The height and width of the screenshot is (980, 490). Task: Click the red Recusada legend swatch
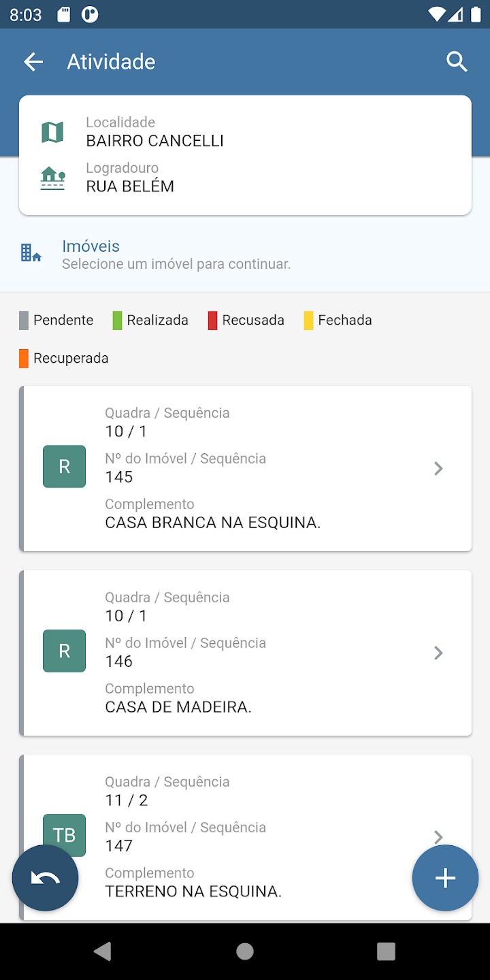212,321
